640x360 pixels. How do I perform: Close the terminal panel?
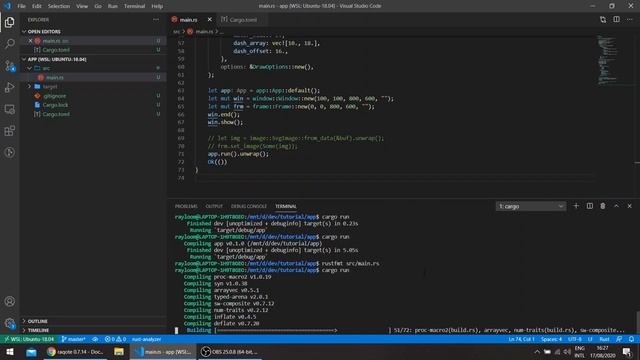click(630, 206)
